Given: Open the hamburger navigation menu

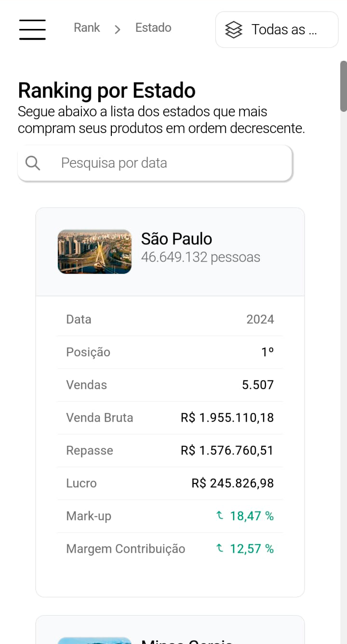Looking at the screenshot, I should (32, 29).
